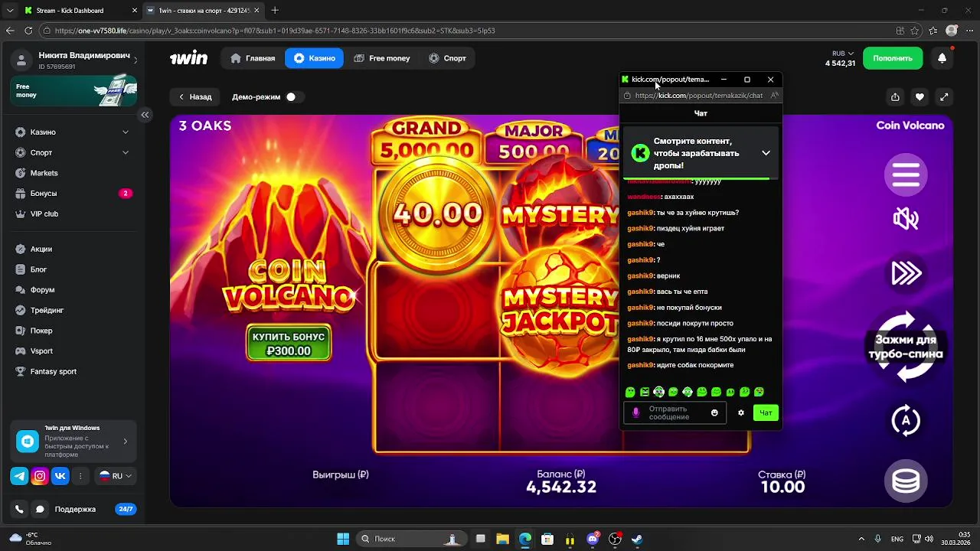The width and height of the screenshot is (980, 551).
Task: Open the Спорт tab in header
Action: (448, 58)
